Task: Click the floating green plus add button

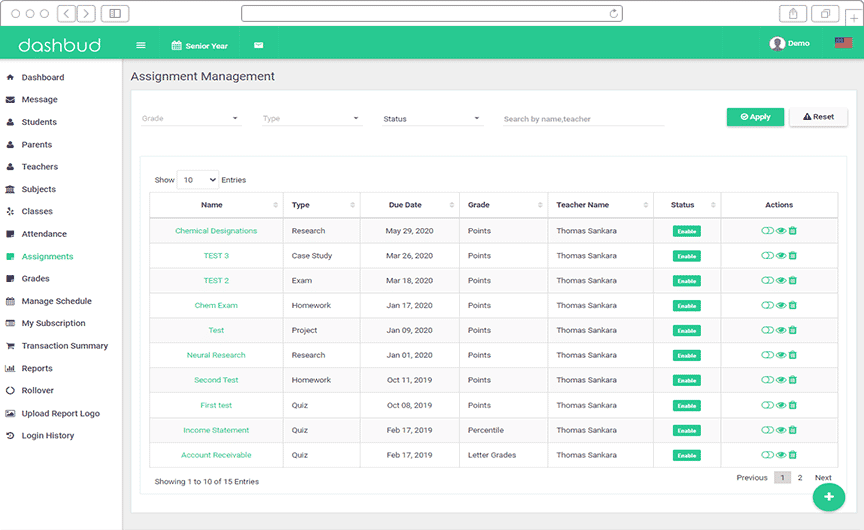Action: (828, 496)
